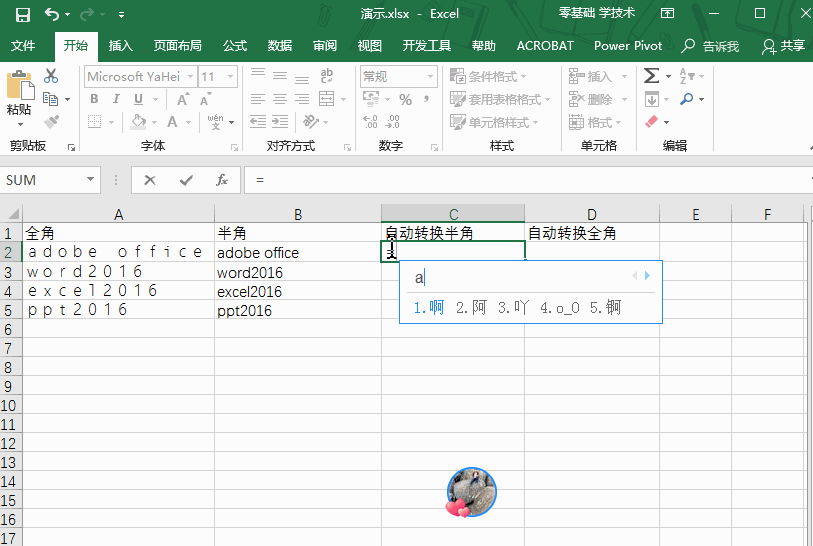Switch to the 页面布局 ribbon tab
Image resolution: width=813 pixels, height=546 pixels.
tap(177, 46)
